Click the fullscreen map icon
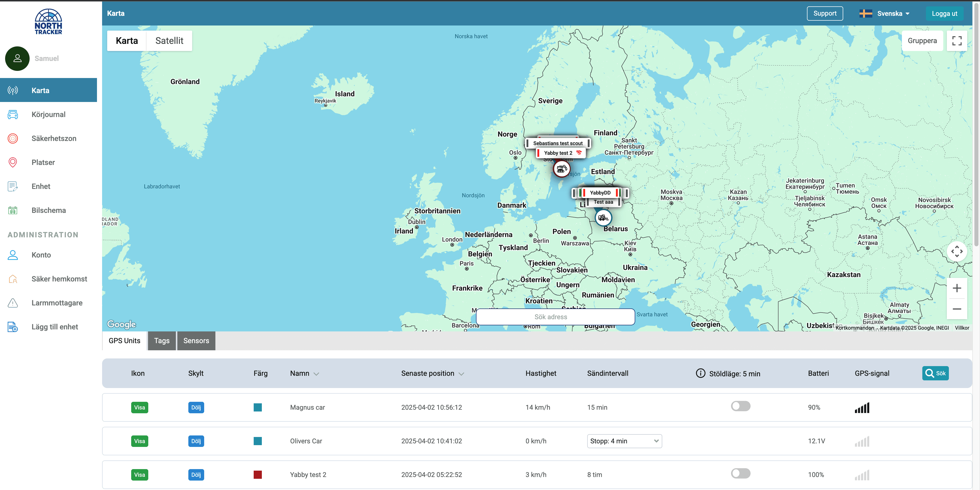The image size is (980, 490). [x=957, y=41]
